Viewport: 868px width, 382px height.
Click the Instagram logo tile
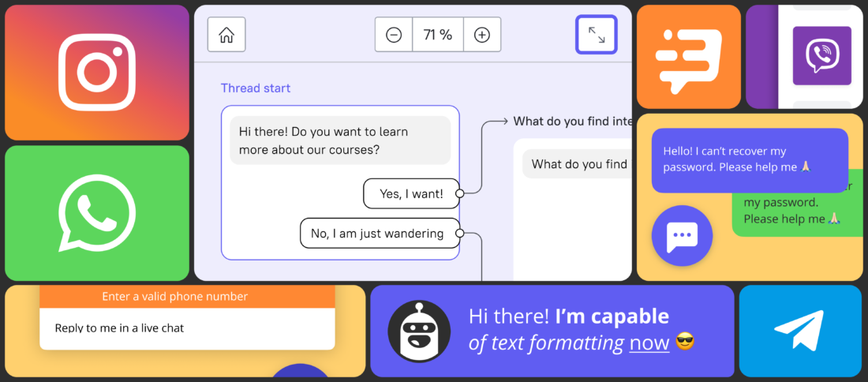pyautogui.click(x=97, y=72)
